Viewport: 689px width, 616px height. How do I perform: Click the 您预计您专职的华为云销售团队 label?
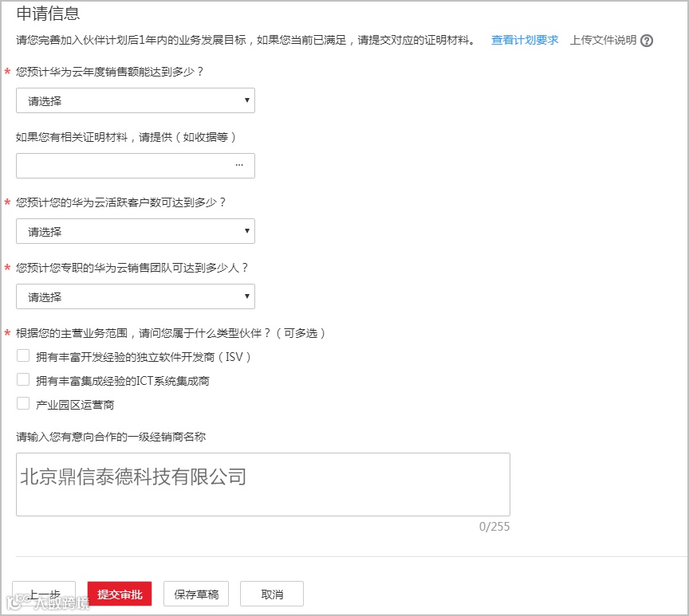coord(132,268)
